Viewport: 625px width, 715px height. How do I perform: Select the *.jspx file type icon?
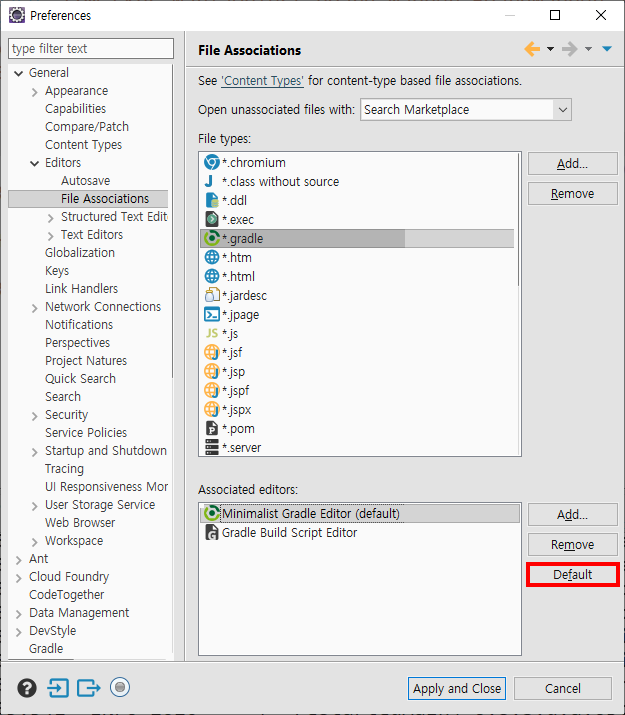point(212,409)
